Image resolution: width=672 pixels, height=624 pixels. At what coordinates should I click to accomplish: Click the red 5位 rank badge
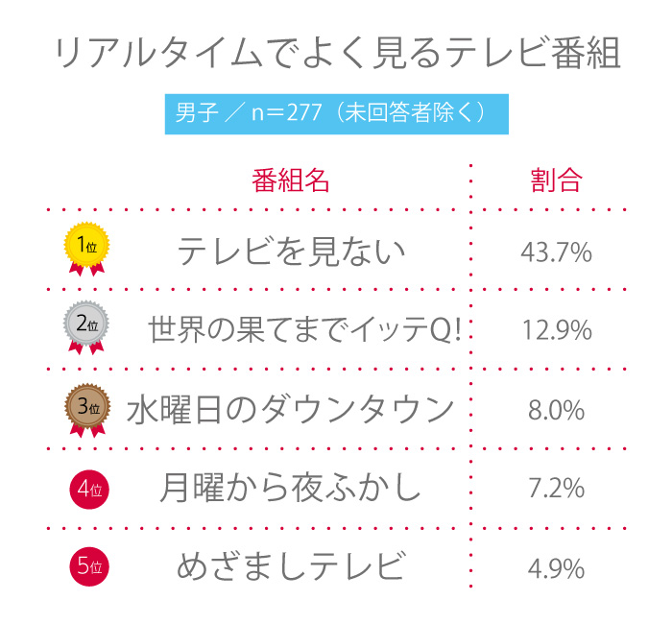88,566
